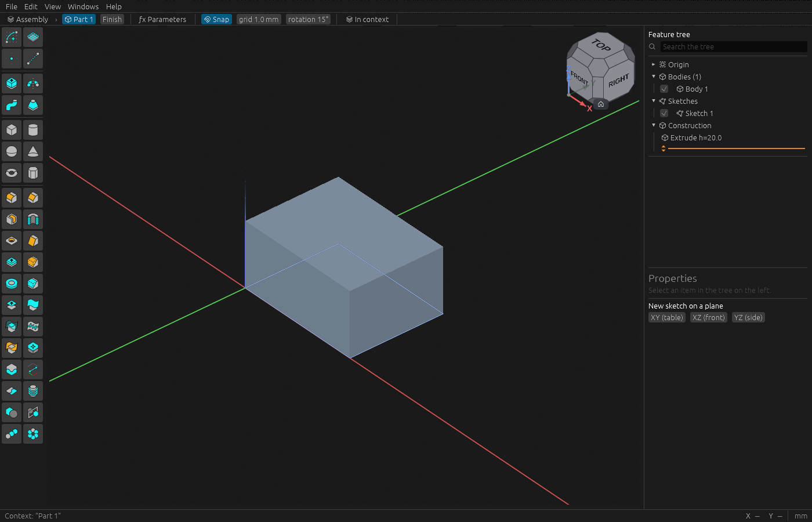
Task: Select the Revolve tool icon
Action: (33, 84)
